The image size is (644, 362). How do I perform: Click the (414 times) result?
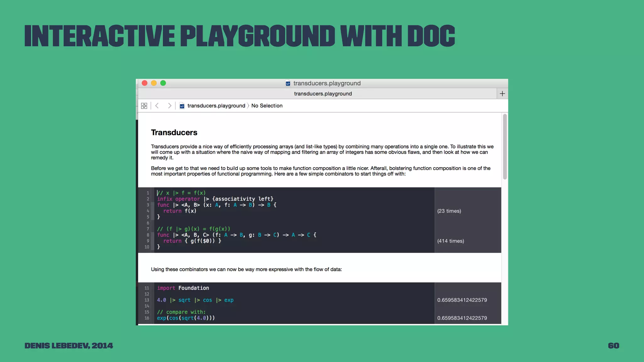450,241
